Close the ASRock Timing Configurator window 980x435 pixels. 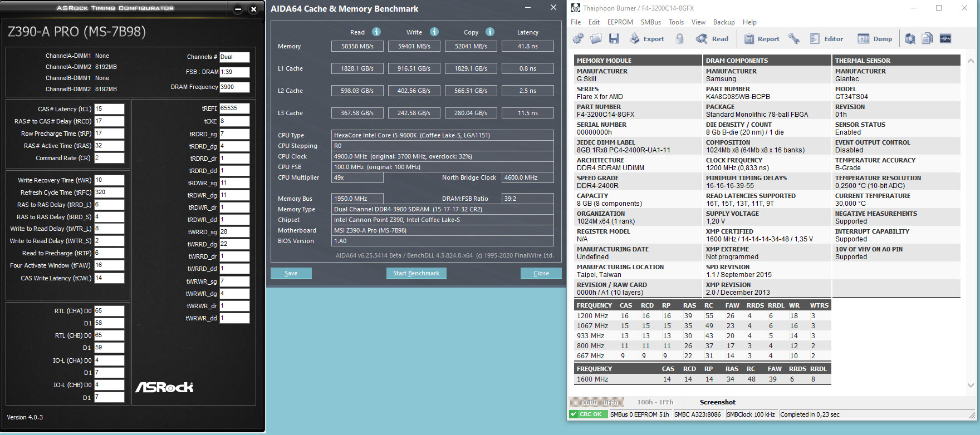point(253,9)
